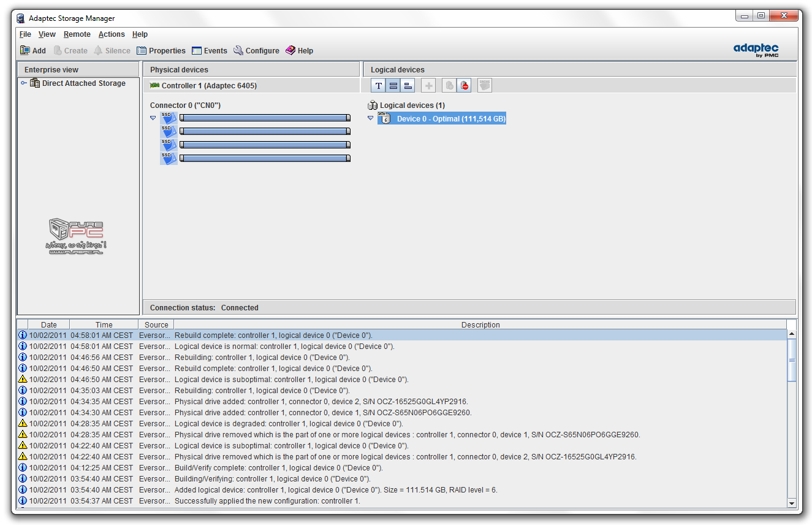The width and height of the screenshot is (812, 525).
Task: Select the fourth SSD drive icon
Action: click(x=169, y=158)
